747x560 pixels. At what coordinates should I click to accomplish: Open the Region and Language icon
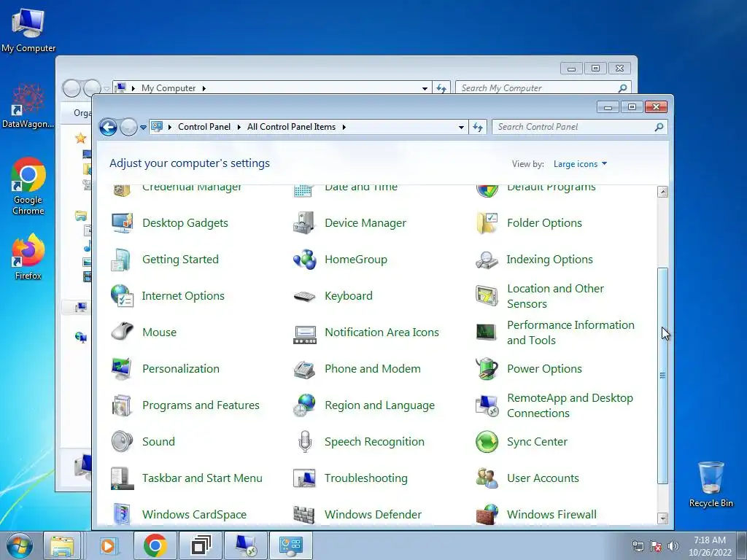click(304, 405)
